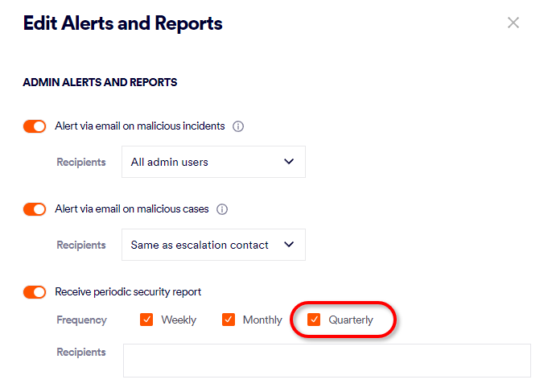Click the 'Weekly' frequency label text
Image resolution: width=548 pixels, height=392 pixels.
click(x=179, y=320)
